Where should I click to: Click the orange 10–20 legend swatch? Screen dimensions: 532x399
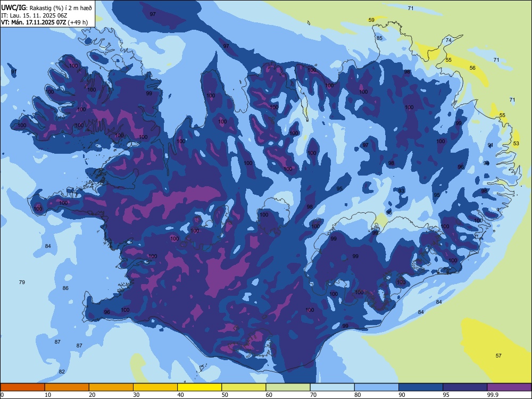click(x=67, y=387)
